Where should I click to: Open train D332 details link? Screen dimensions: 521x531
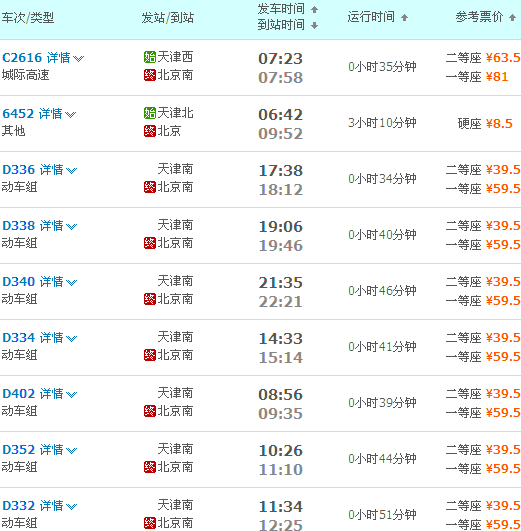pos(51,506)
